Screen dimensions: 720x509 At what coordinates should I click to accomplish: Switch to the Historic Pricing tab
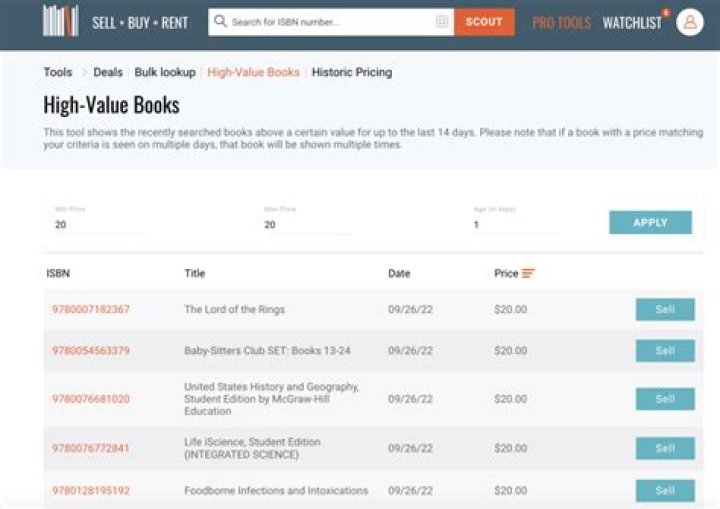click(x=352, y=72)
